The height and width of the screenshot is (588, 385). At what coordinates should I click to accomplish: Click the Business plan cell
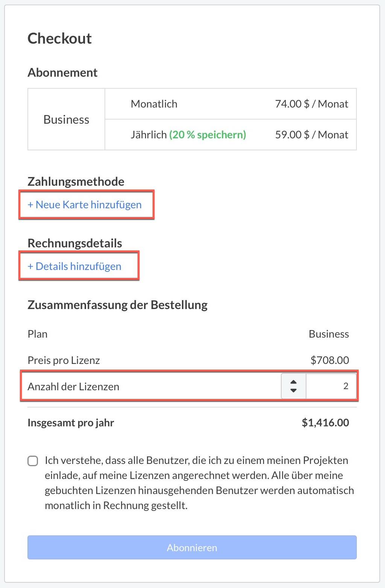[x=66, y=119]
